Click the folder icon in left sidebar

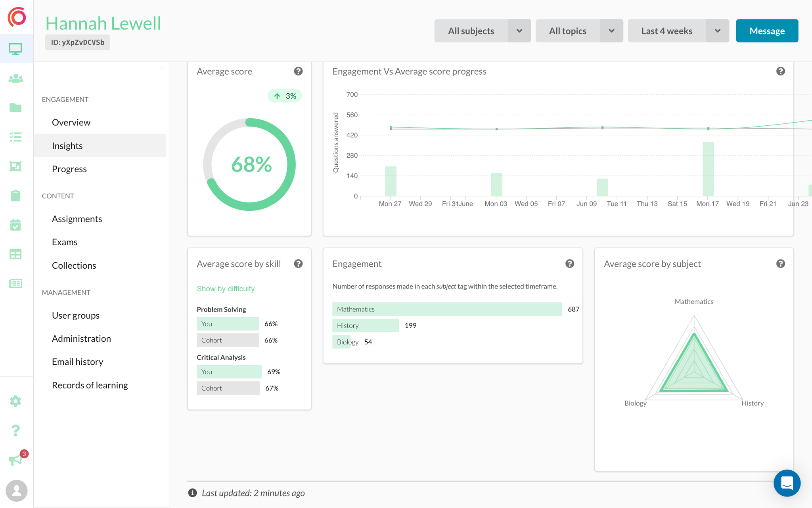tap(15, 108)
